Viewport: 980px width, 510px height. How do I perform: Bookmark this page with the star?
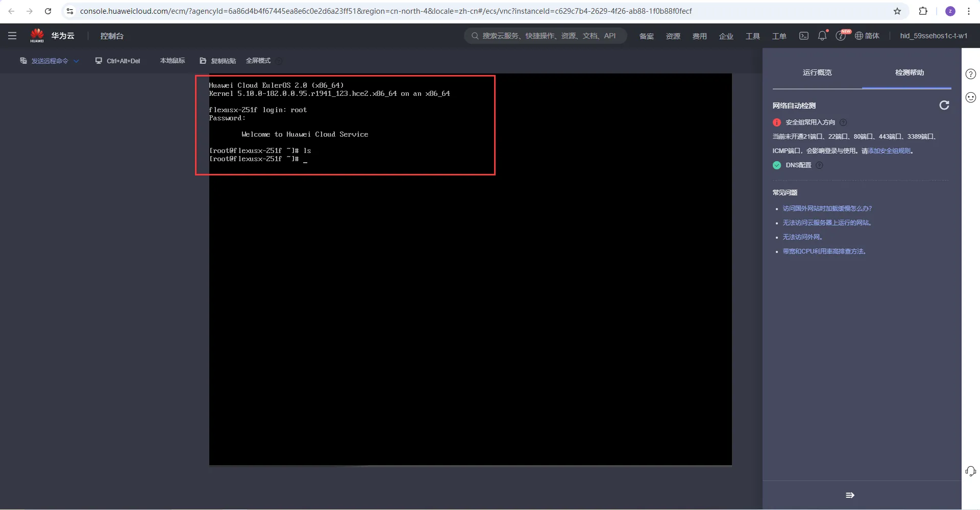click(x=897, y=11)
